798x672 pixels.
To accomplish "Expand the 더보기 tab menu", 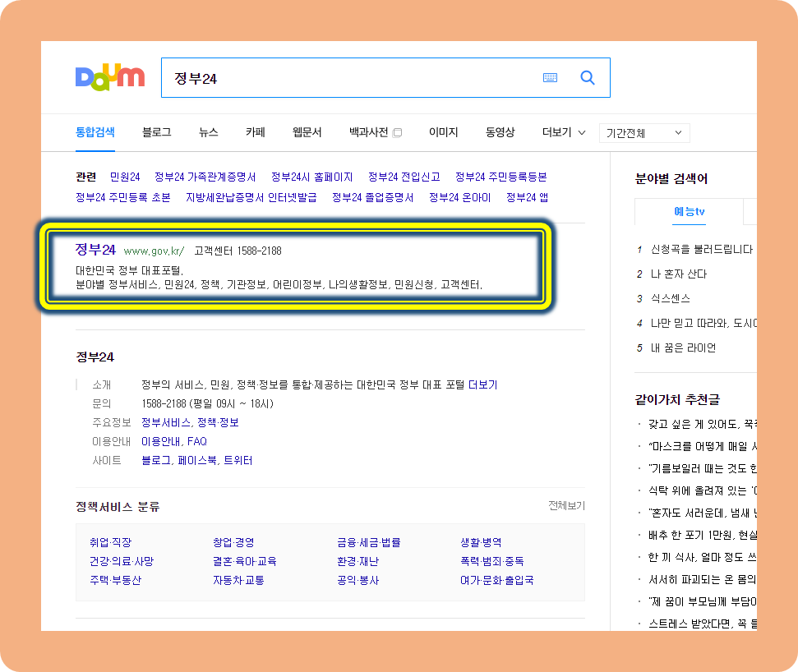I will tap(564, 132).
